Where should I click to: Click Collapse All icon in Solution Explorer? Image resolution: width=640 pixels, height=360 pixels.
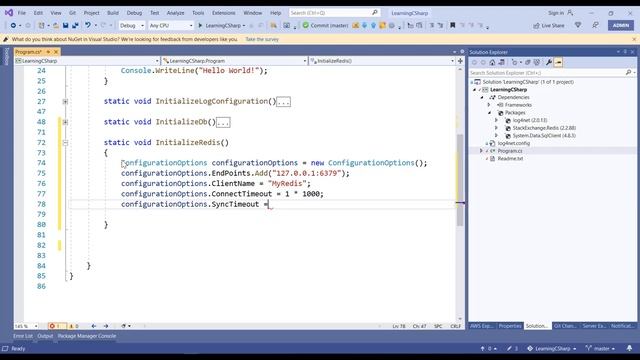[528, 62]
